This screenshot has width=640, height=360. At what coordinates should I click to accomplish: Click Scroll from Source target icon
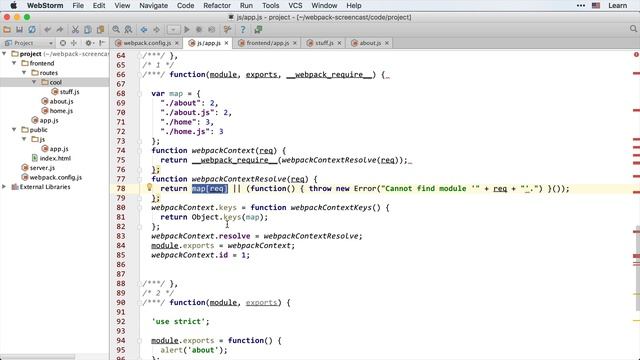click(x=63, y=43)
